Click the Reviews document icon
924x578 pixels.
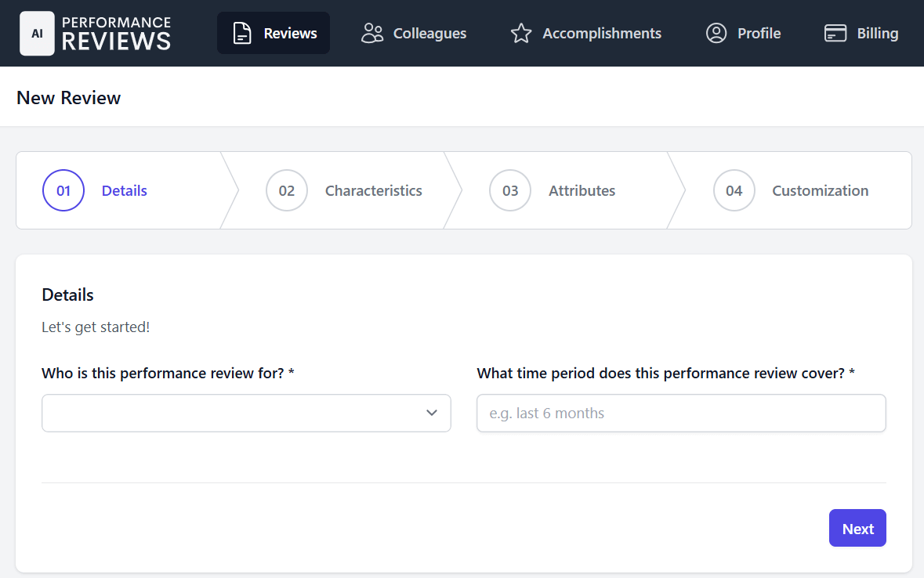click(x=242, y=33)
